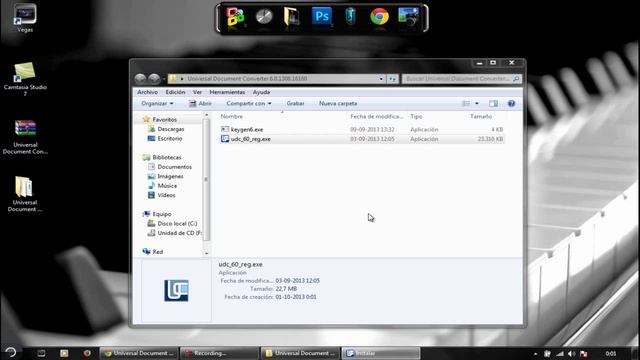The width and height of the screenshot is (640, 360).
Task: Open recent locations arrow beside navigation buttons
Action: tap(164, 79)
